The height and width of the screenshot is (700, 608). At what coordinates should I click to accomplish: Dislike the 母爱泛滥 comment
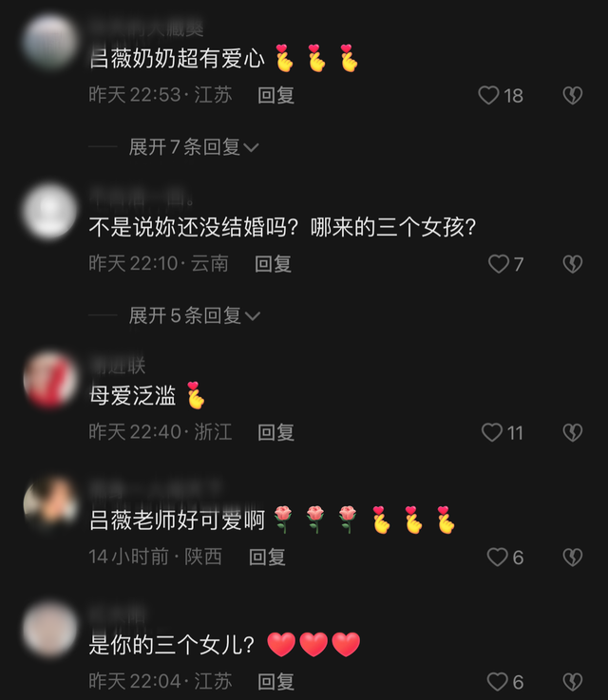point(573,432)
